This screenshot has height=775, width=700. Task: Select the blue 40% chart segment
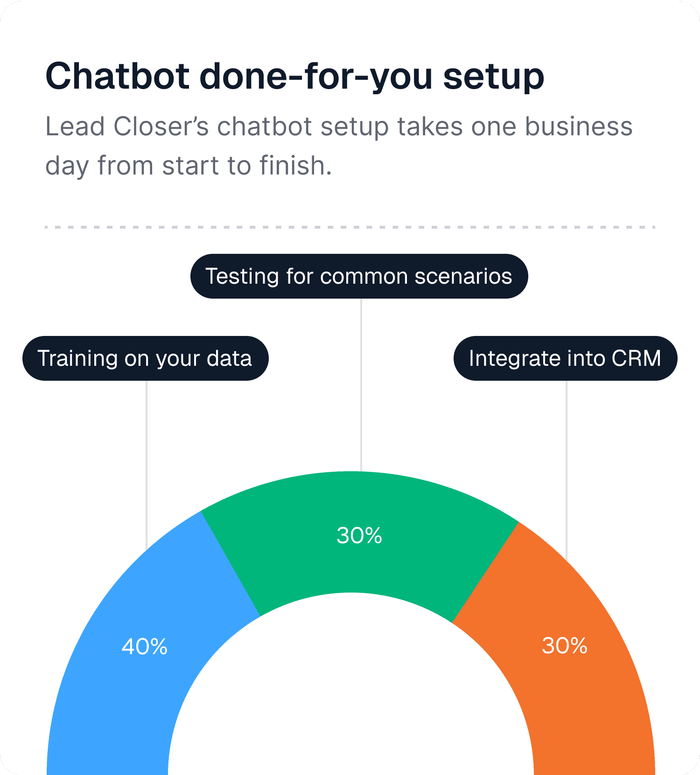point(140,653)
